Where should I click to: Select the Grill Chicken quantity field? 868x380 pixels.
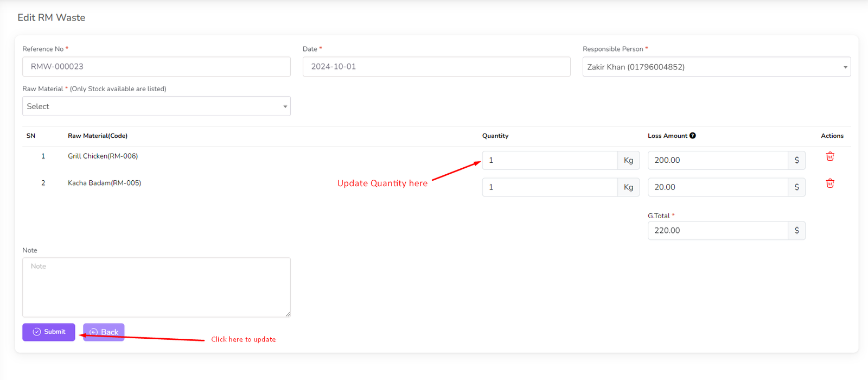pos(549,160)
